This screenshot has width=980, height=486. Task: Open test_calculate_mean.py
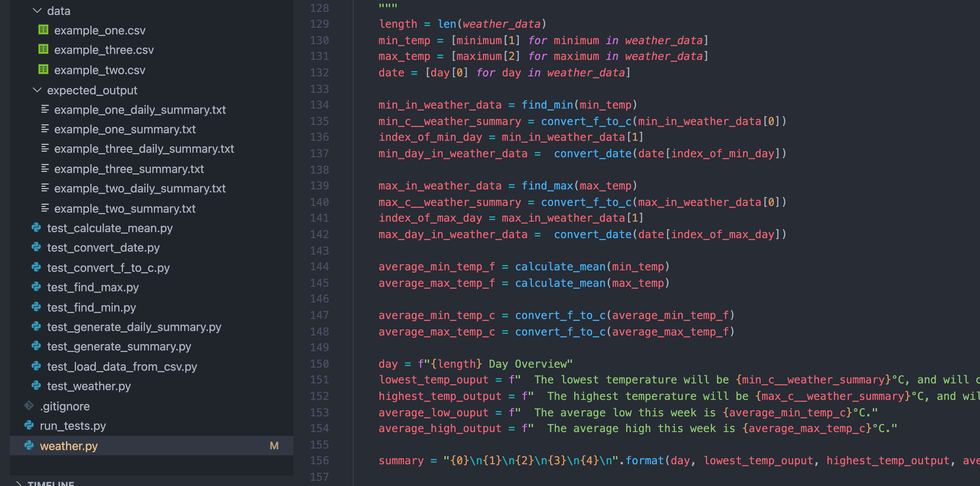[110, 228]
